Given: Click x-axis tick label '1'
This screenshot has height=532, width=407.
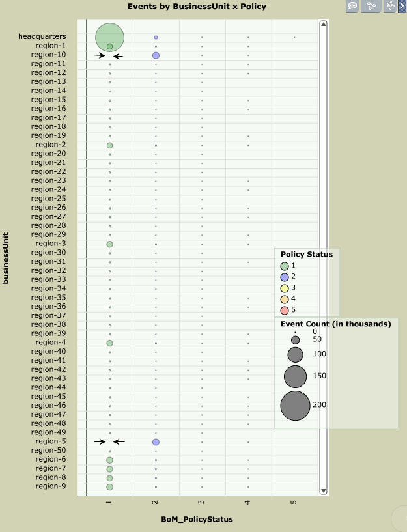Looking at the screenshot, I should 109,502.
